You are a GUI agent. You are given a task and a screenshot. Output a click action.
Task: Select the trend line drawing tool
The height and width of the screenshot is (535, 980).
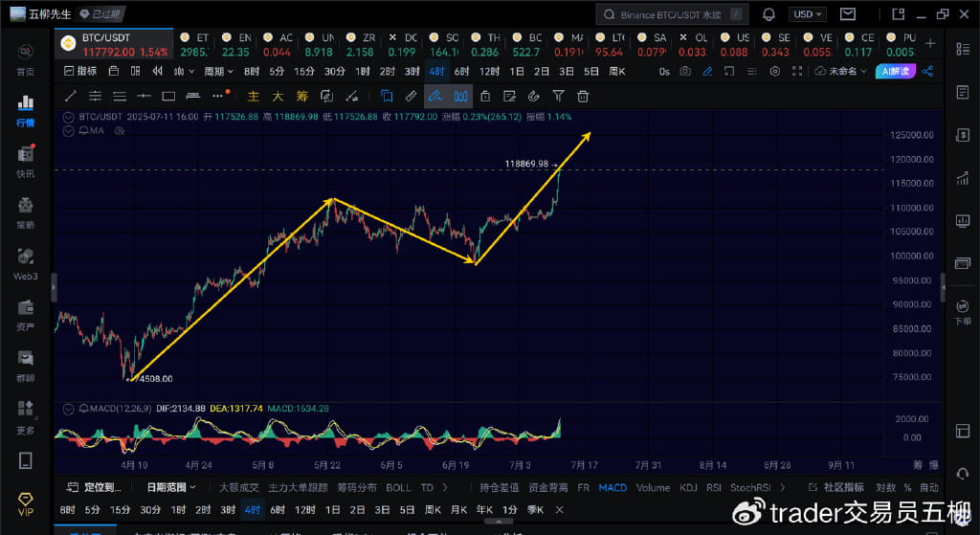coord(71,96)
